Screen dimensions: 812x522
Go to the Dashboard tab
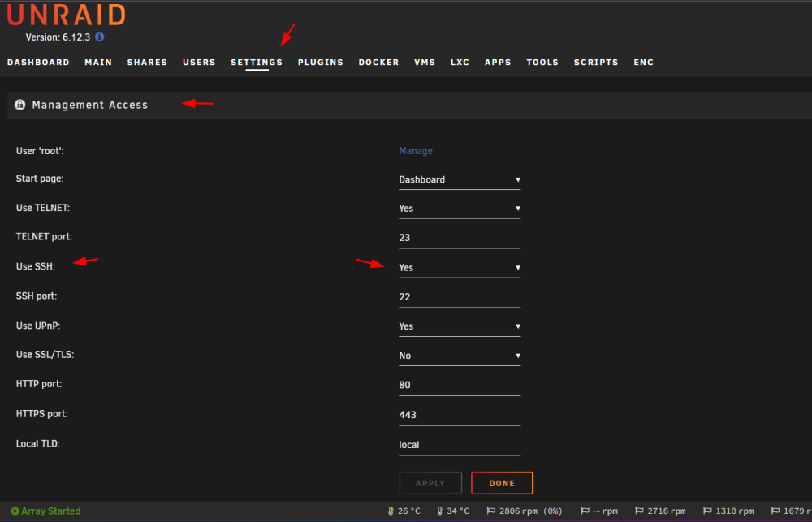tap(38, 63)
